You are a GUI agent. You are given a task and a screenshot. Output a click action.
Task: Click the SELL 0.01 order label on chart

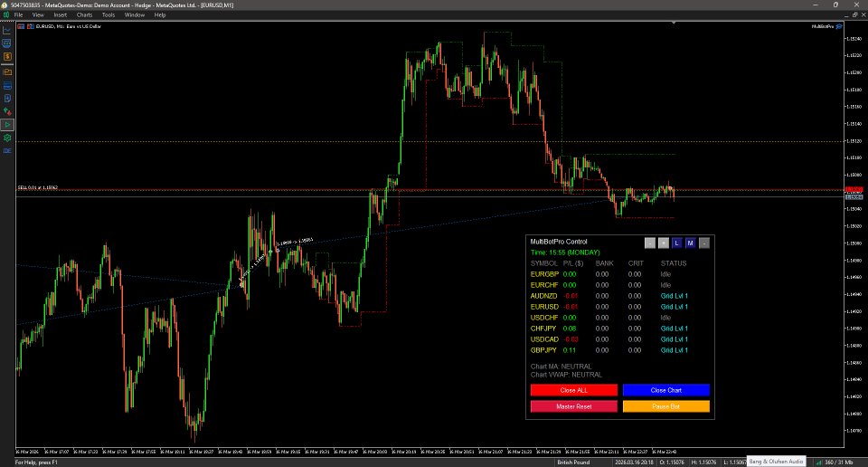point(38,187)
